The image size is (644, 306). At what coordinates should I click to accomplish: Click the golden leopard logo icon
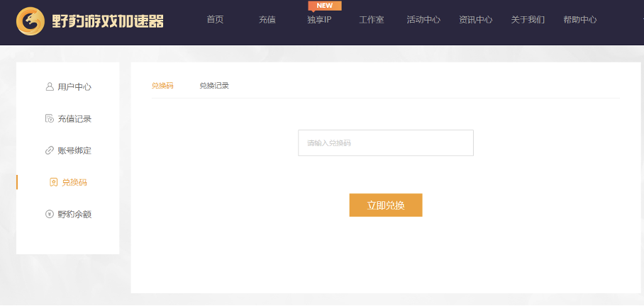tap(30, 21)
